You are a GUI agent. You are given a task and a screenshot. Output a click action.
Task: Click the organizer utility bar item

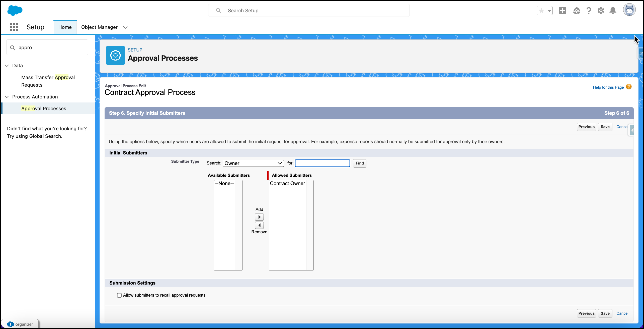20,324
